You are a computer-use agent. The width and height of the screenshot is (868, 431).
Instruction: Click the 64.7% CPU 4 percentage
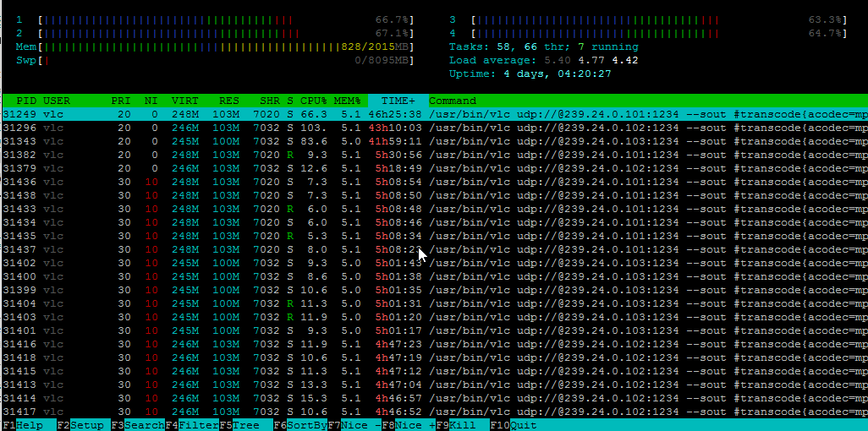click(826, 33)
